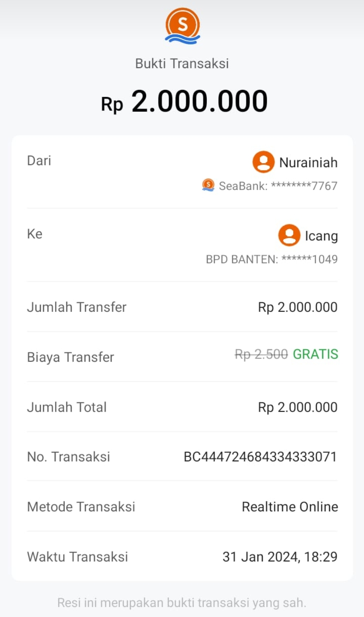Tap the small SeaBank account icon

tap(208, 185)
